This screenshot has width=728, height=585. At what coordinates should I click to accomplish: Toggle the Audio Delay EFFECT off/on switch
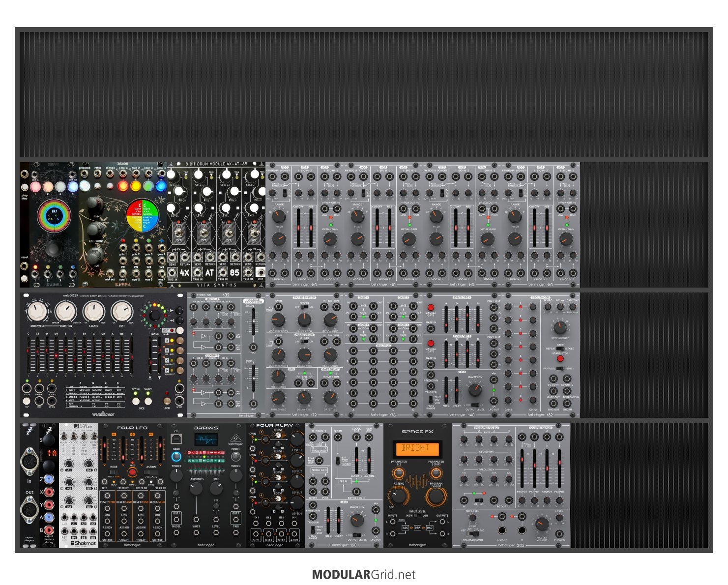[304, 342]
